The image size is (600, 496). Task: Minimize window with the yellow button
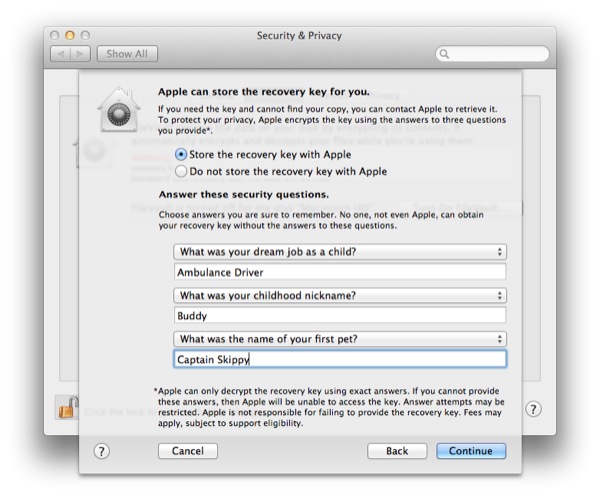(x=70, y=35)
